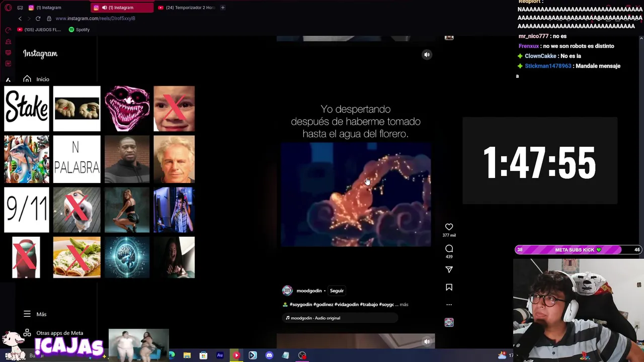Open the reel's comments
The image size is (644, 362).
449,248
